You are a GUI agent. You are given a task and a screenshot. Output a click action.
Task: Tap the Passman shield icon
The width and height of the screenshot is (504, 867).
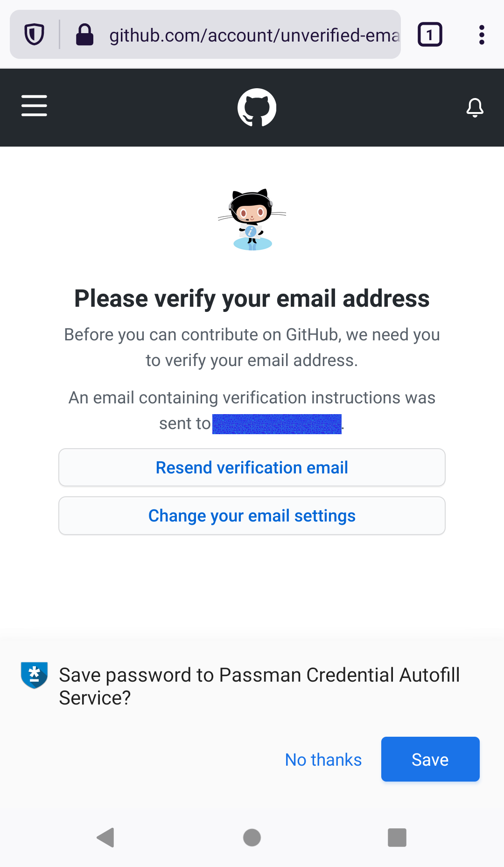(34, 675)
